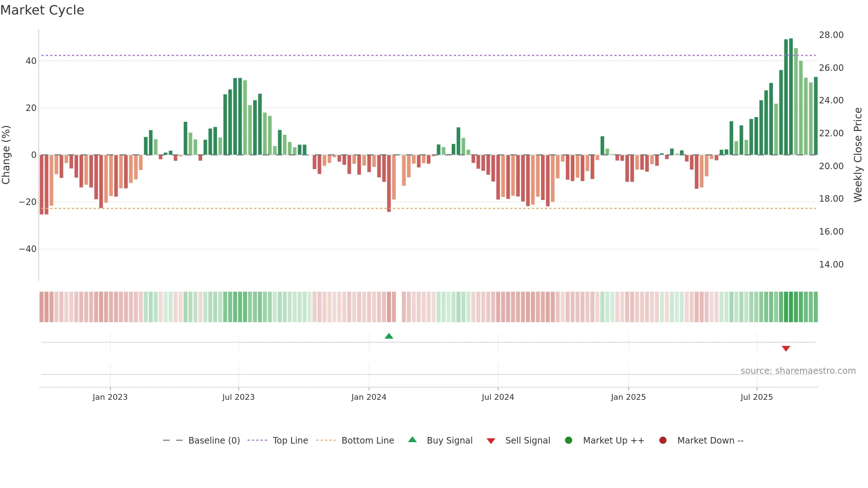The image size is (868, 488).
Task: Toggle the Bottom Line legend entry
Action: [x=355, y=440]
